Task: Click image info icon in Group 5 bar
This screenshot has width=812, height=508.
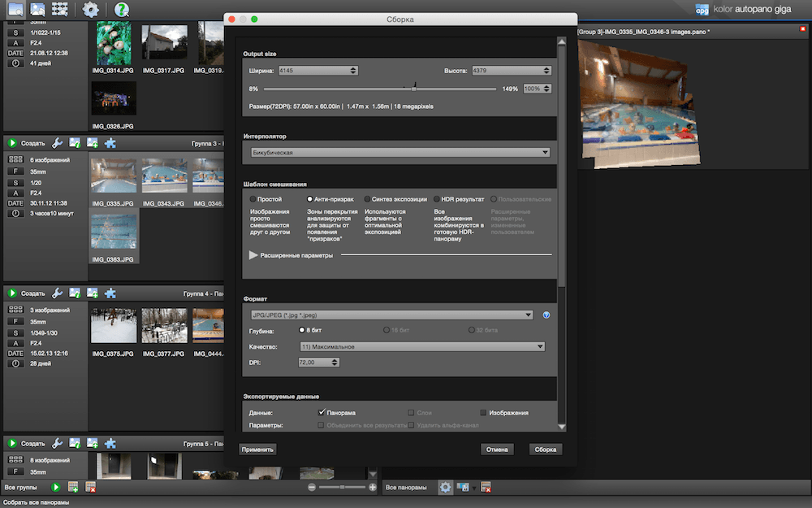Action: pos(75,444)
